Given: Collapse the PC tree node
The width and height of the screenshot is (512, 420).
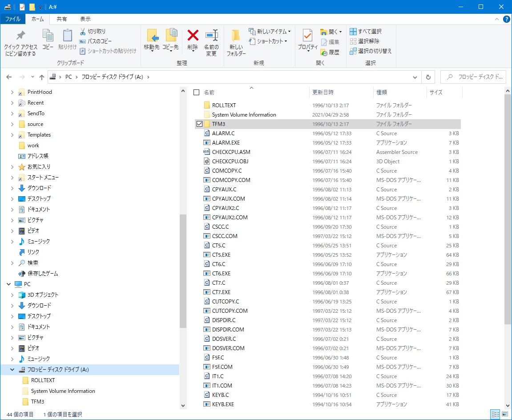Looking at the screenshot, I should click(x=8, y=284).
